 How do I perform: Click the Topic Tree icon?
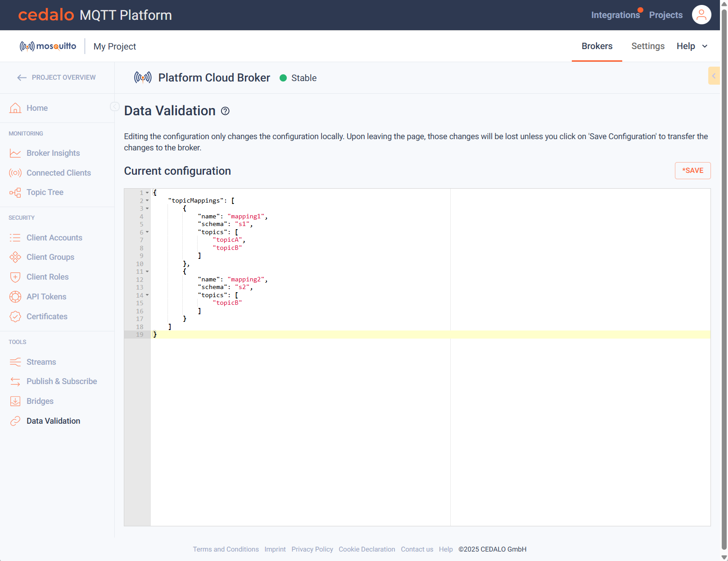[x=15, y=193]
